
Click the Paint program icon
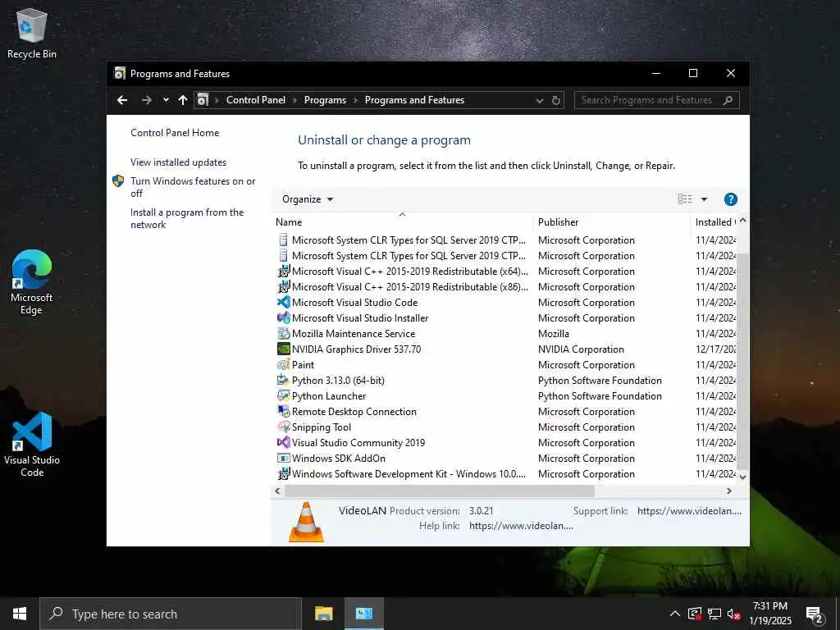283,364
